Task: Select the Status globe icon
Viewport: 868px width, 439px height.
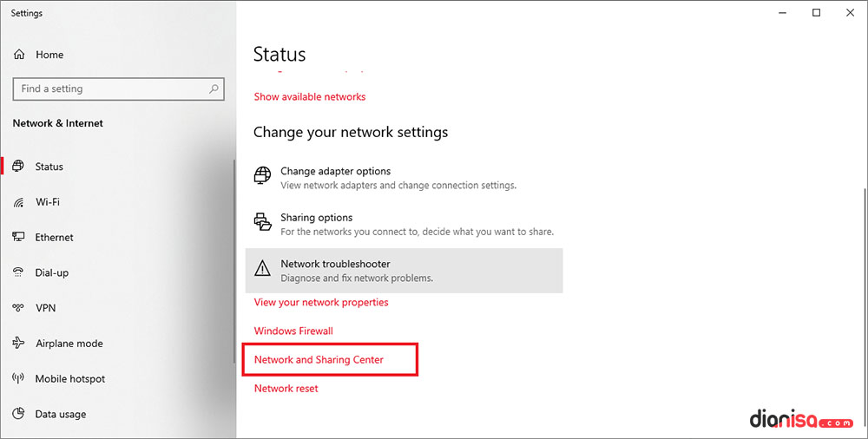Action: coord(18,167)
